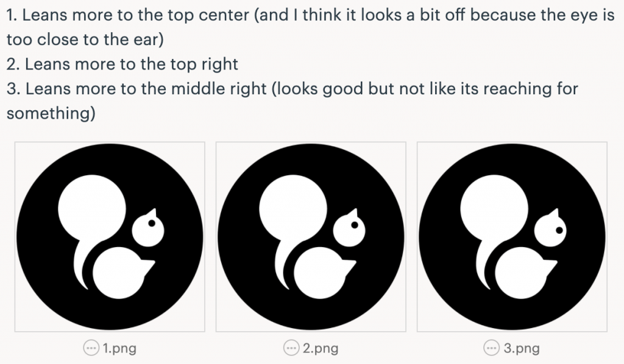Open the options icon beside 1.png

pyautogui.click(x=91, y=348)
